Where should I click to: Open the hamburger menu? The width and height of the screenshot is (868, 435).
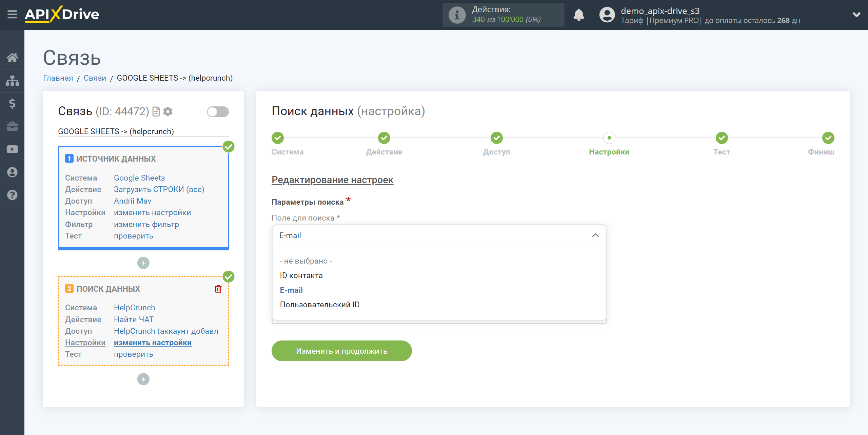(12, 15)
